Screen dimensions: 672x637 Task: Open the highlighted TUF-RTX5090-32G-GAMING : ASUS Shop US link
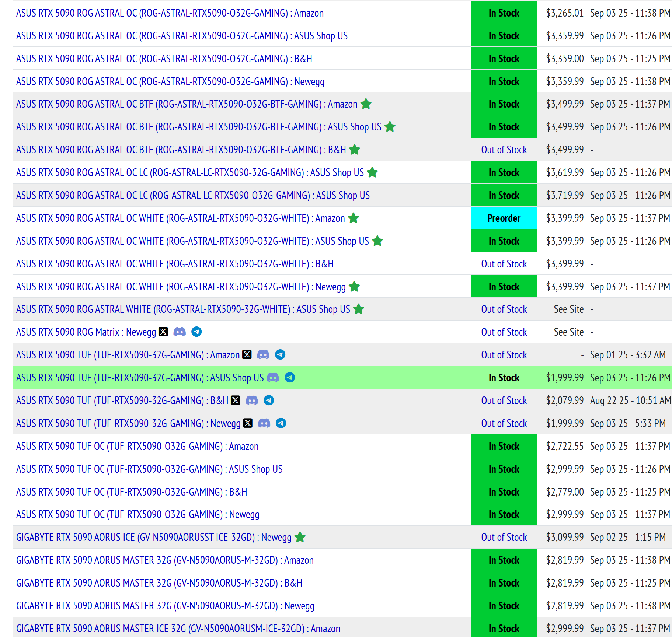[x=140, y=378]
